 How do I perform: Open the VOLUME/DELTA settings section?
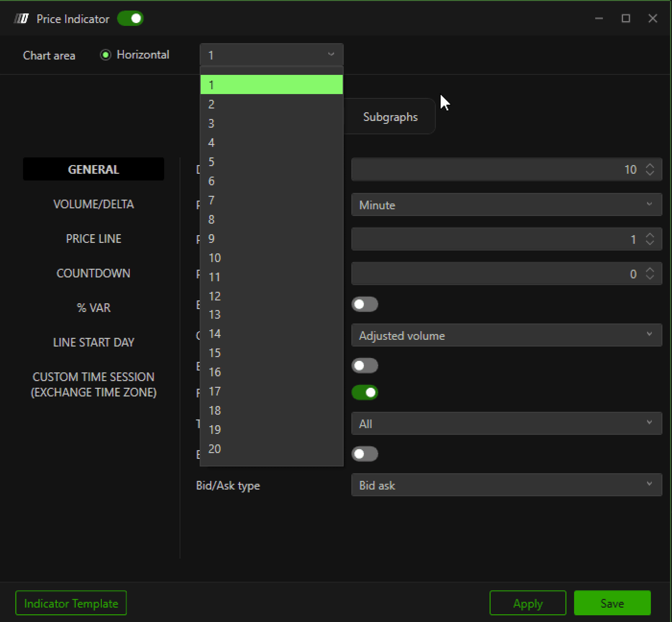pos(94,204)
